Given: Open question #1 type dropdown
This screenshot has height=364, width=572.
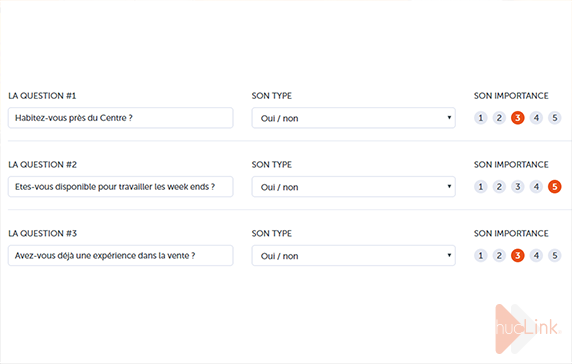Looking at the screenshot, I should (353, 118).
